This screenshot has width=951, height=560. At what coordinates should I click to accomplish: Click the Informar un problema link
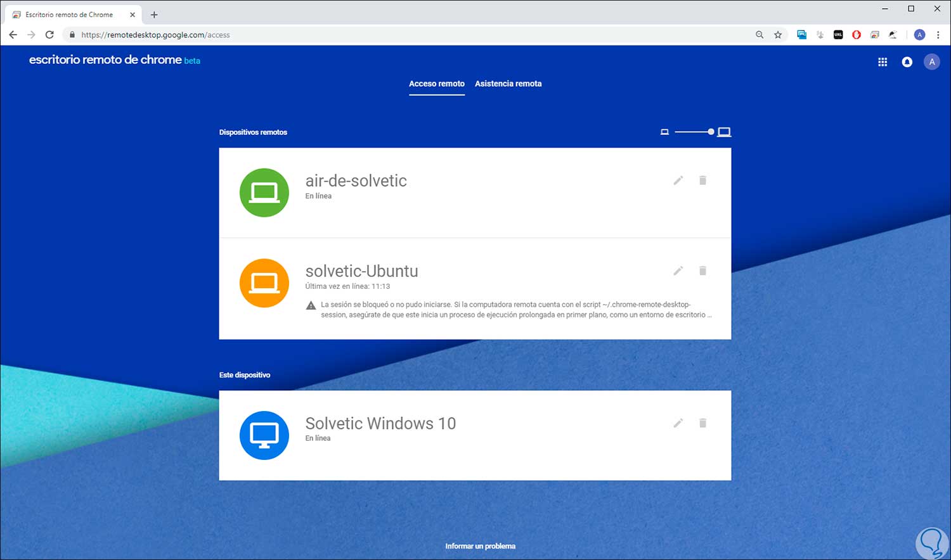481,546
